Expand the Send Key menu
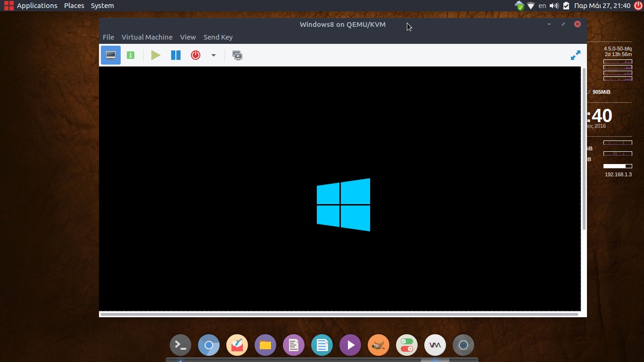Screen dimensions: 644x362 218,37
